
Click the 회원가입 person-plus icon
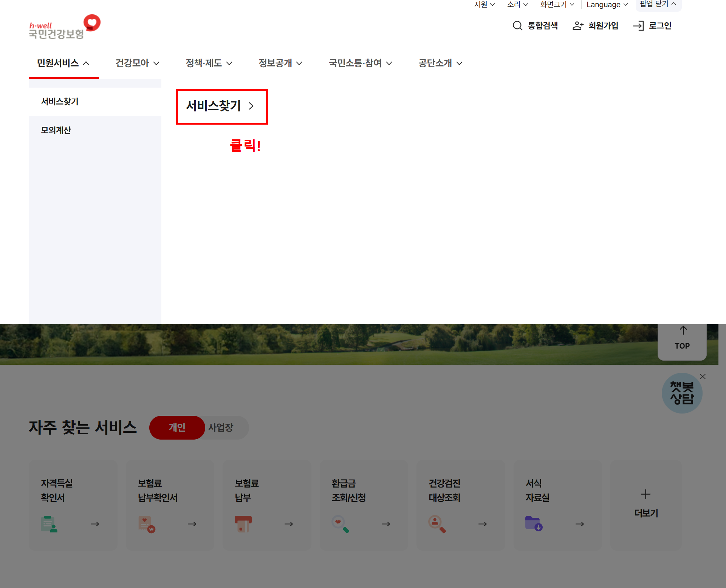pyautogui.click(x=578, y=26)
